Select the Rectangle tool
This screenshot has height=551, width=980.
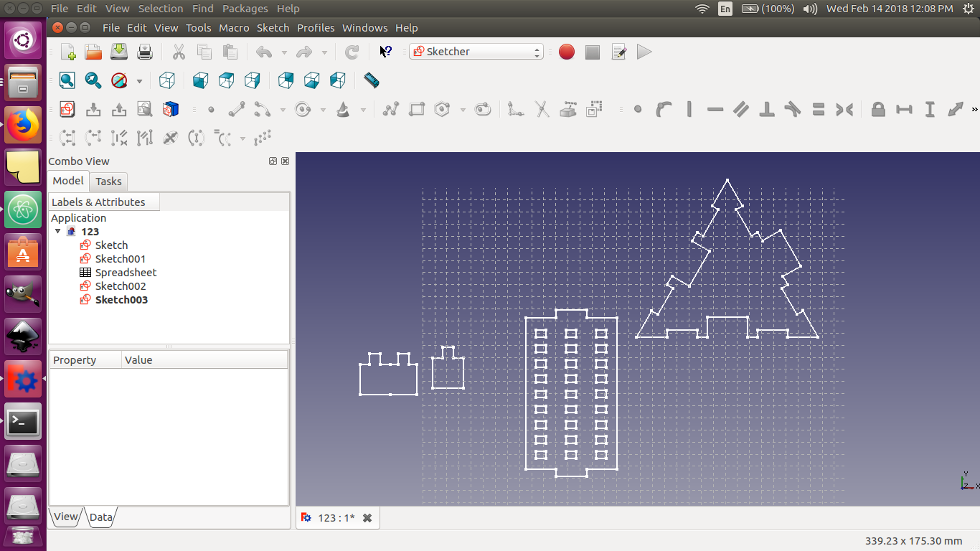[417, 109]
